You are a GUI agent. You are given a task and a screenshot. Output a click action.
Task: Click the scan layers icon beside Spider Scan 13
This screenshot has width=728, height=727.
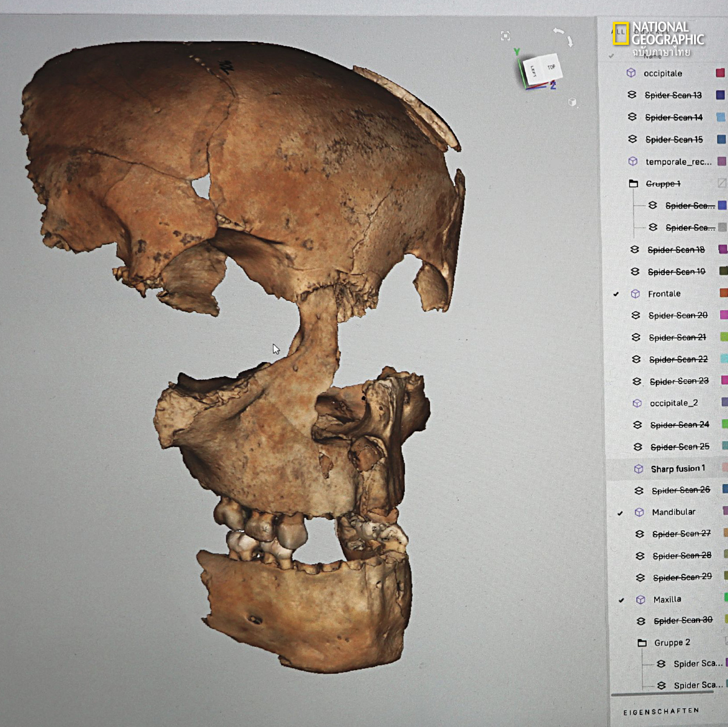coord(632,95)
